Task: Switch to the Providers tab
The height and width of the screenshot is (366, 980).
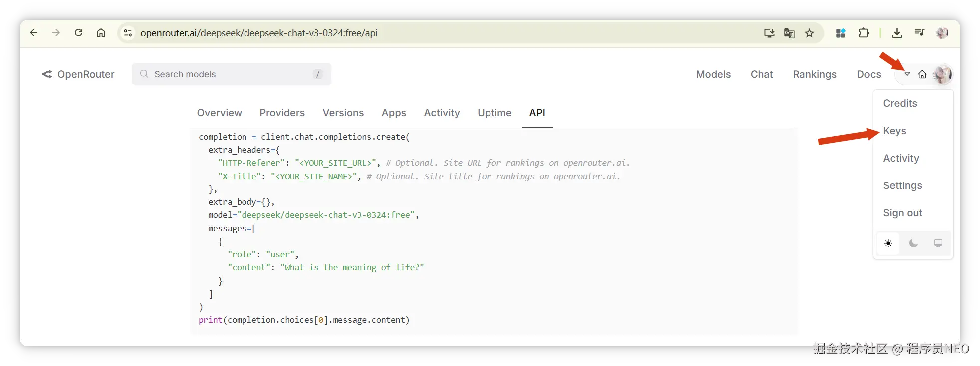Action: [282, 113]
